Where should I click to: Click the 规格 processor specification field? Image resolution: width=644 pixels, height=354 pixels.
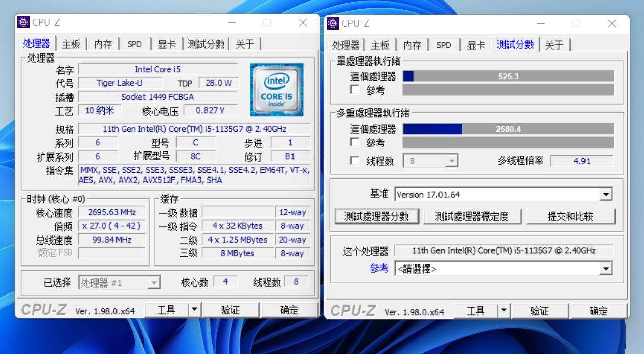(x=194, y=129)
